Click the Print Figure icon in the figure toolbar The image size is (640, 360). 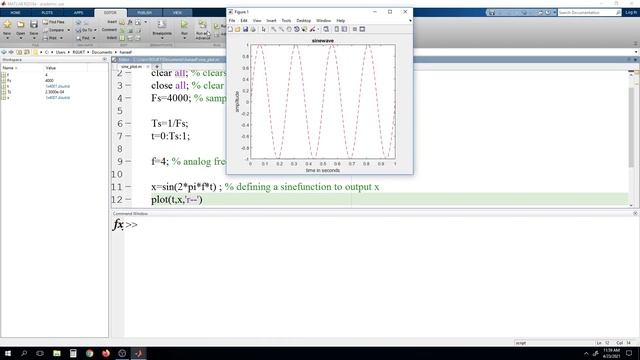[x=253, y=29]
